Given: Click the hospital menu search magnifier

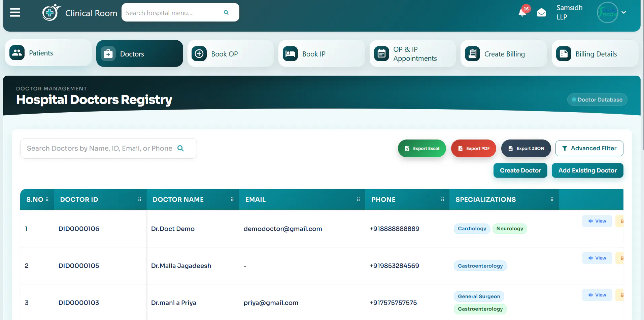Looking at the screenshot, I should tap(226, 12).
